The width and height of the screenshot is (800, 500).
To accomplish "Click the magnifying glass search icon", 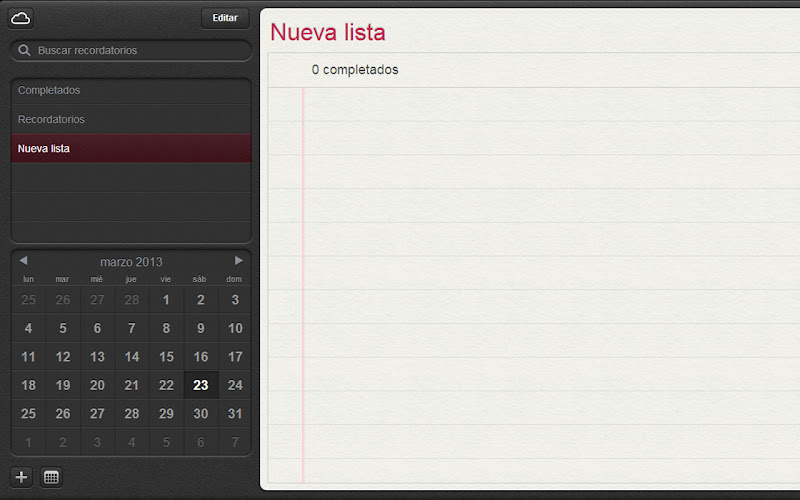I will point(24,50).
